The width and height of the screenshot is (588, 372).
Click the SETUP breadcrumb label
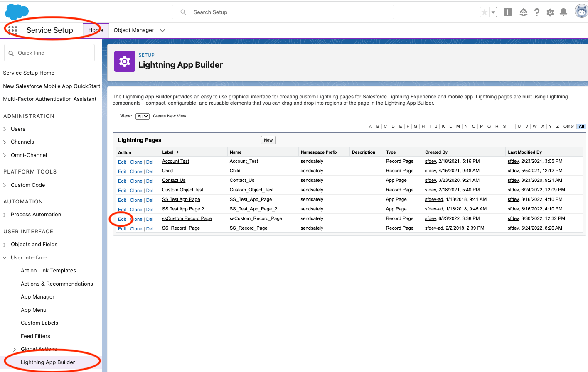[146, 55]
